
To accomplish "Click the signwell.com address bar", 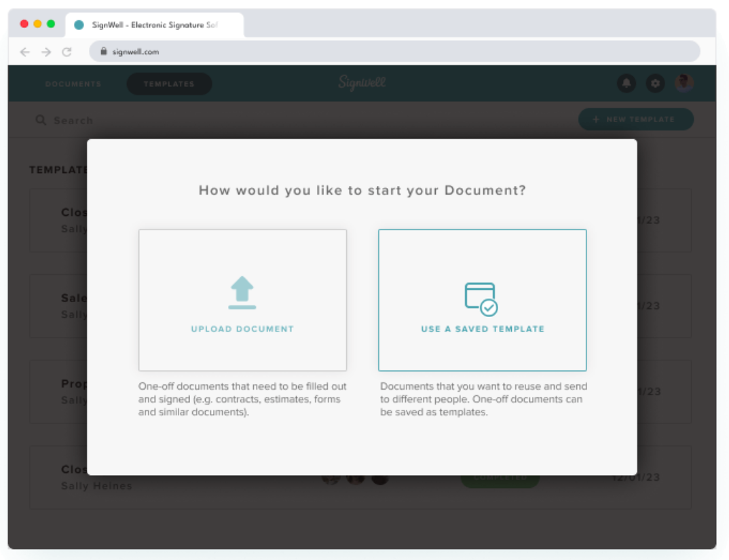I will pos(394,52).
